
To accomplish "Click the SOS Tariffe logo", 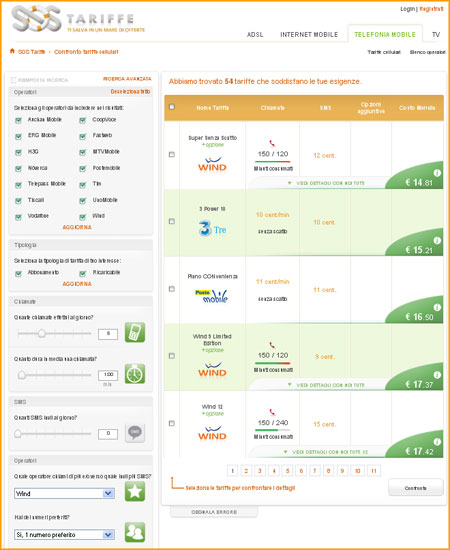I will [x=78, y=19].
